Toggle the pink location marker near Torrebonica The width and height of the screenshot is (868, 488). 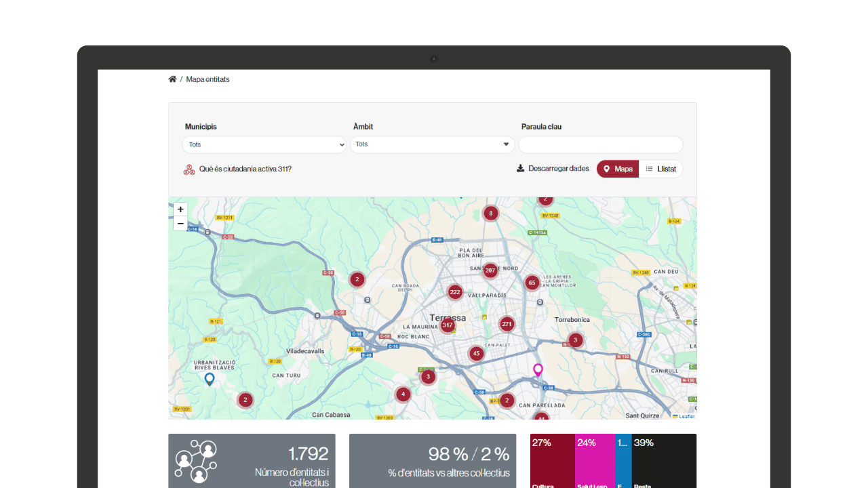[538, 369]
